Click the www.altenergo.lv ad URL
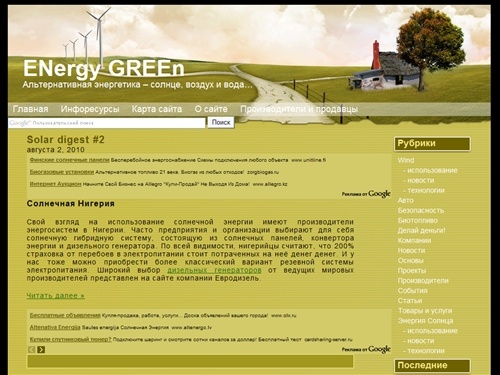 [191, 327]
